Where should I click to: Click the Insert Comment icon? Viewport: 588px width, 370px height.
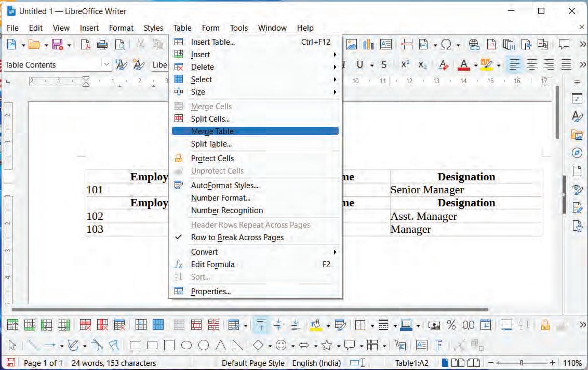point(564,44)
